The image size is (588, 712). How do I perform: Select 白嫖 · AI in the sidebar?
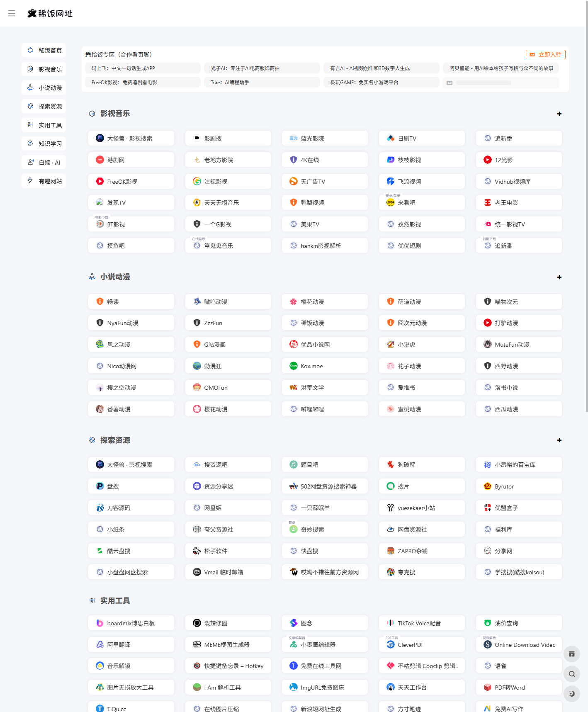click(44, 162)
